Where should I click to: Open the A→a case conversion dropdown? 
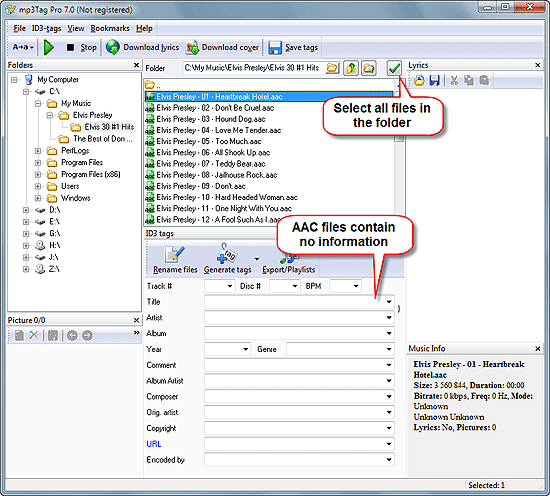click(x=23, y=47)
